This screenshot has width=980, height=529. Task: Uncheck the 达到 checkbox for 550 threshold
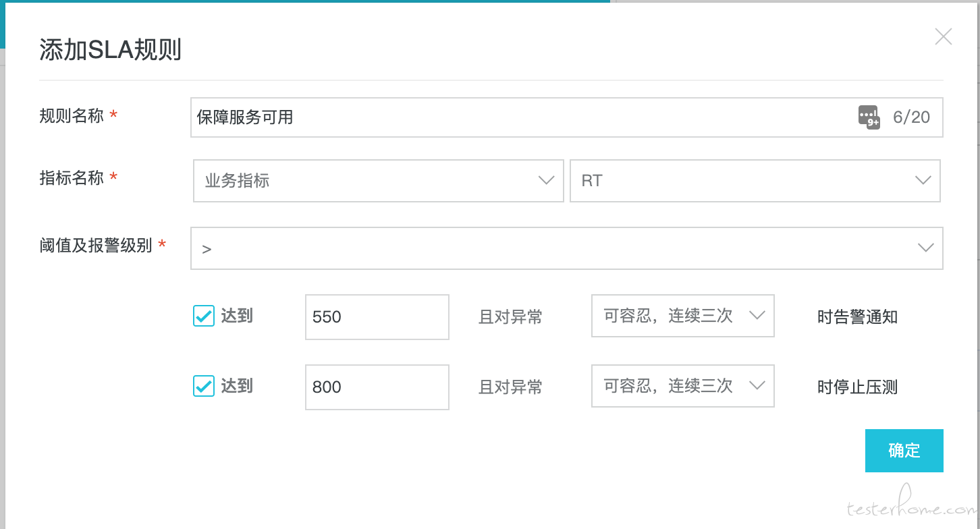point(204,316)
